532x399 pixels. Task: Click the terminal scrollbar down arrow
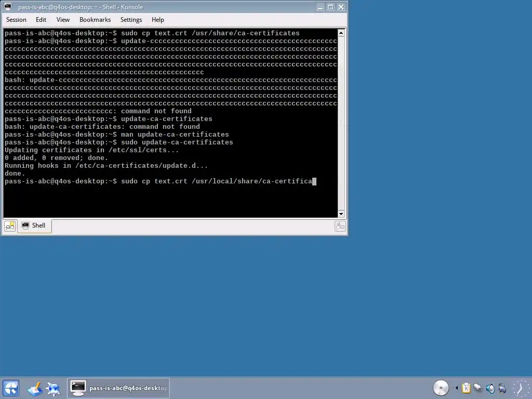[341, 214]
